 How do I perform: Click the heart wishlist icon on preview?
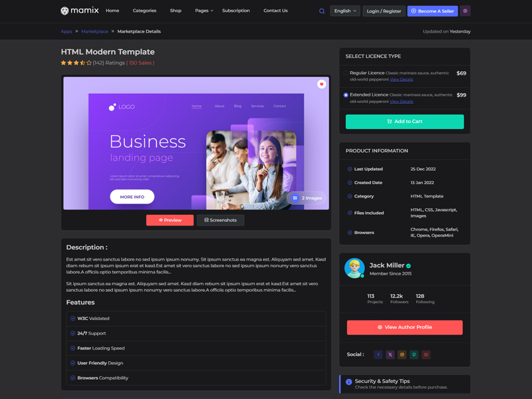coord(322,84)
